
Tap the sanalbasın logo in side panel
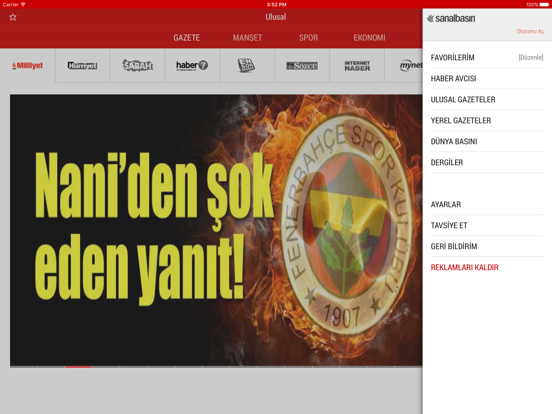point(451,18)
